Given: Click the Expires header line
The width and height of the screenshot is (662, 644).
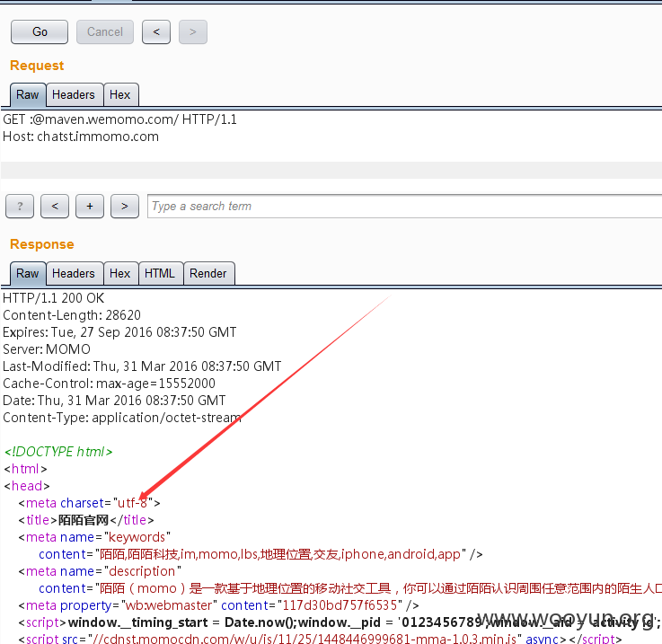Looking at the screenshot, I should [x=119, y=332].
